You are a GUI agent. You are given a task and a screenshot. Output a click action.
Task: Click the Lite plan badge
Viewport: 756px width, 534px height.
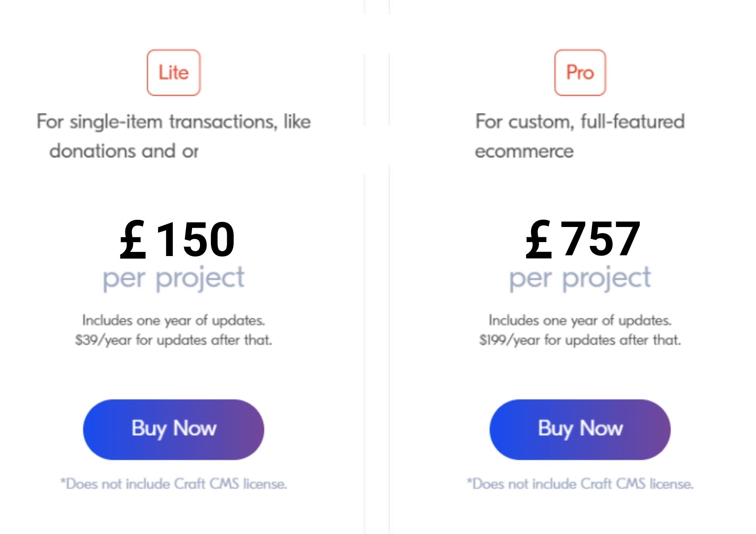click(174, 73)
